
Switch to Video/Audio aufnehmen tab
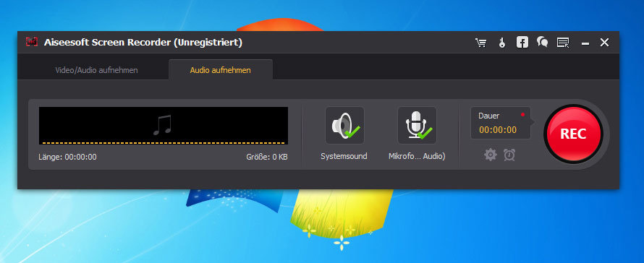pyautogui.click(x=96, y=70)
